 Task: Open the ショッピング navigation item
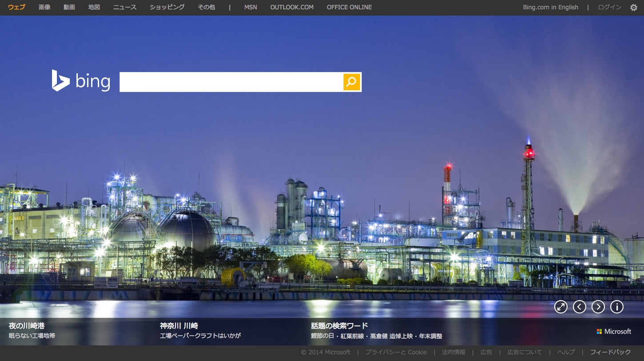167,7
